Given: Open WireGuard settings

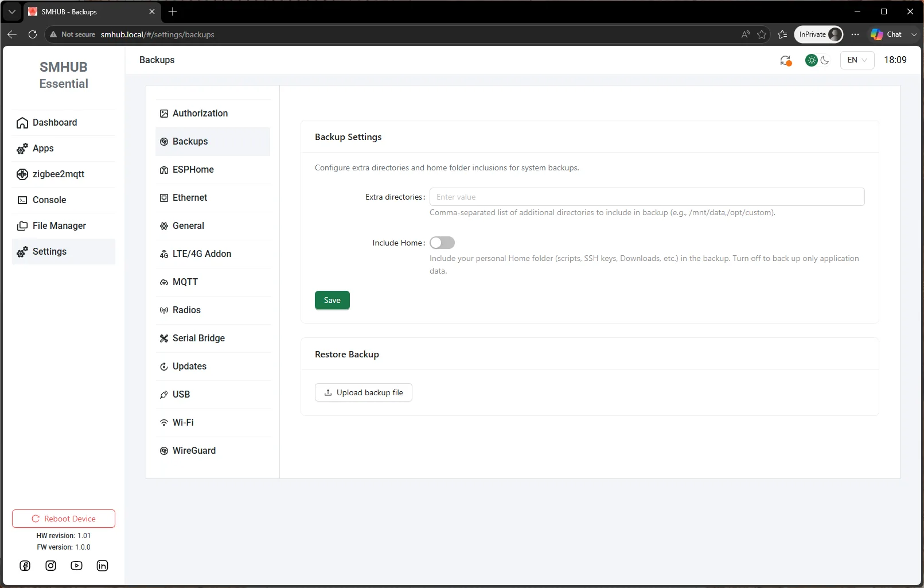Looking at the screenshot, I should tap(213, 451).
